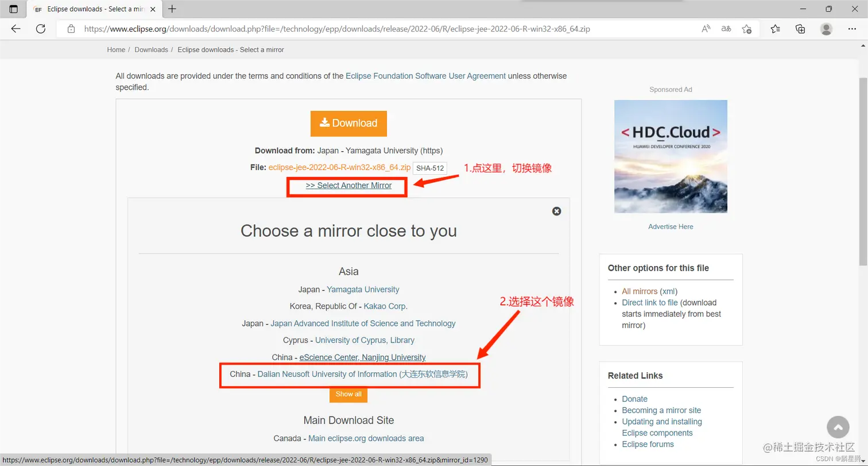868x466 pixels.
Task: Add this page to favorites star icon
Action: point(746,29)
